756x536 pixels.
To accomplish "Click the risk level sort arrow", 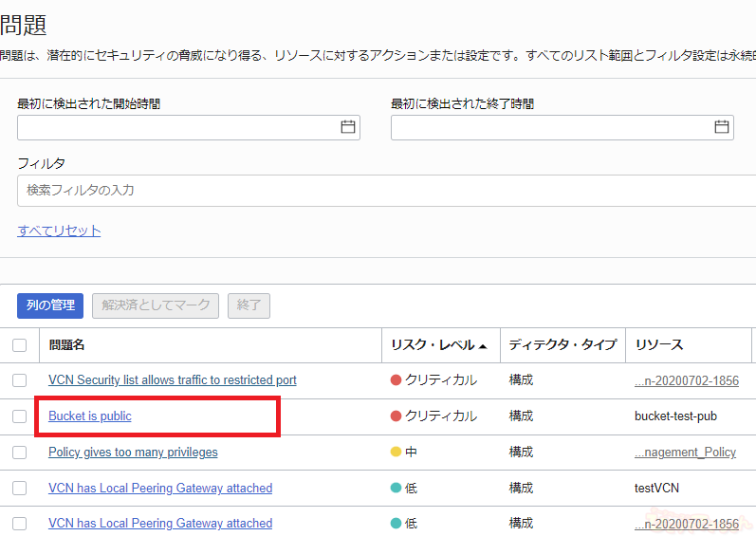I will (483, 346).
